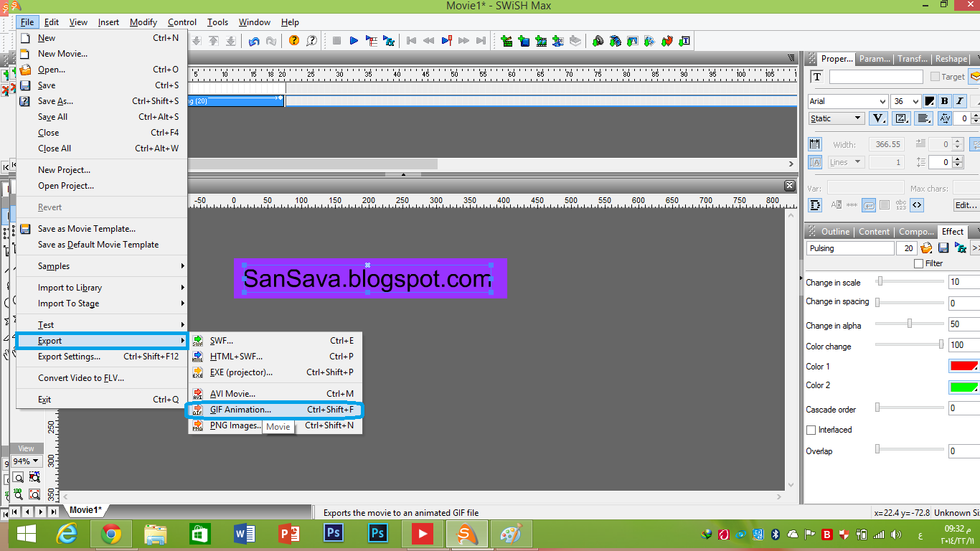Open Microsoft Word from taskbar
The image size is (980, 551).
[245, 534]
